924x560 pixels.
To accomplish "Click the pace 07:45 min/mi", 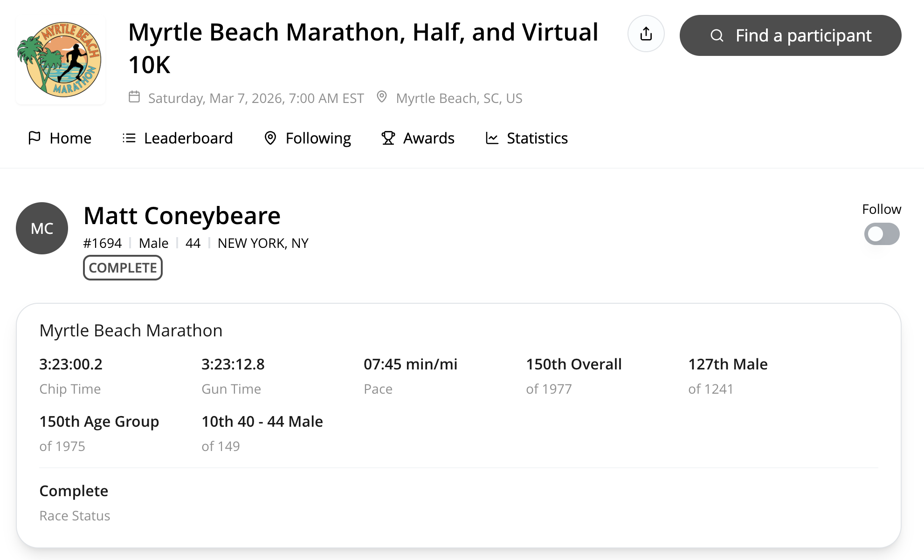I will pyautogui.click(x=411, y=364).
